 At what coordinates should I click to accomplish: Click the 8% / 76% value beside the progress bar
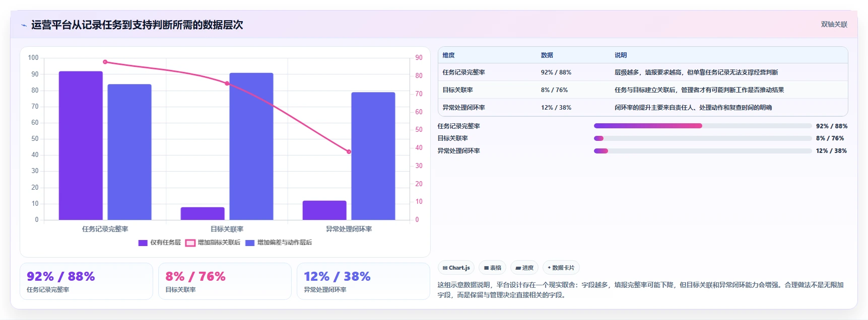(x=830, y=138)
